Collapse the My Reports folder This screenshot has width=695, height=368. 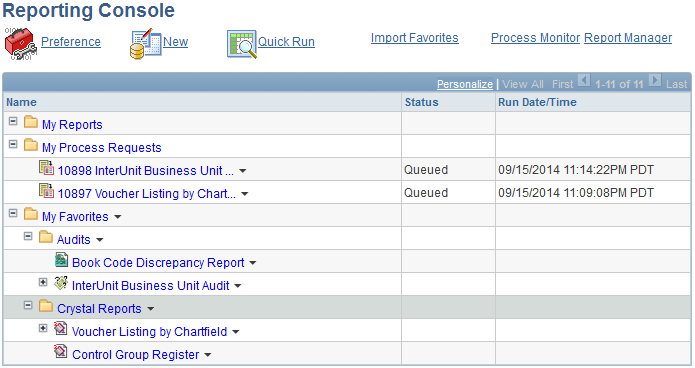pos(13,121)
